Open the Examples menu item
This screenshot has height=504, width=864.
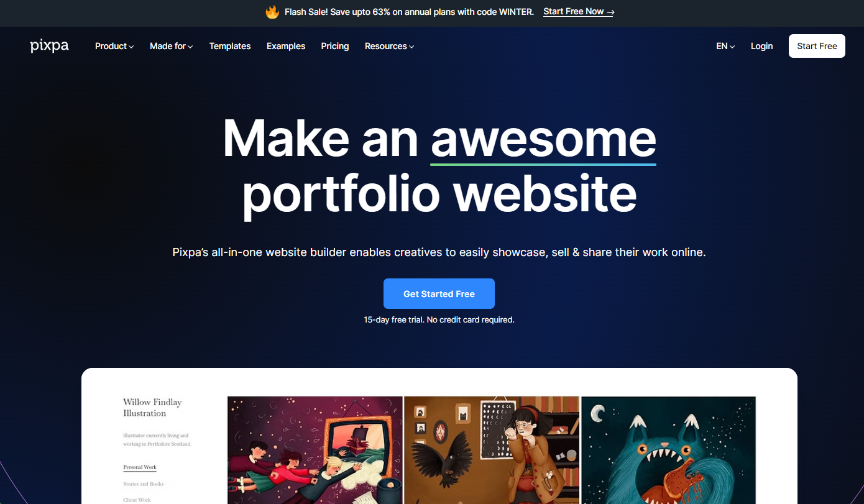click(286, 46)
